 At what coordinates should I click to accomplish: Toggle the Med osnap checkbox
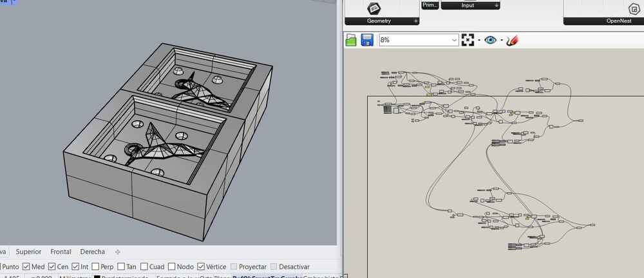click(x=26, y=267)
